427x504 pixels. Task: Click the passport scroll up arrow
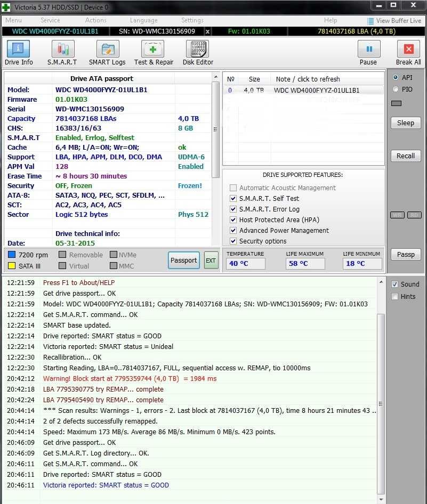tap(215, 77)
